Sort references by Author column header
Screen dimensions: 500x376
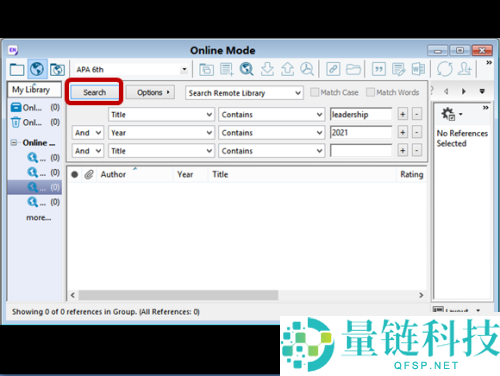coord(135,174)
